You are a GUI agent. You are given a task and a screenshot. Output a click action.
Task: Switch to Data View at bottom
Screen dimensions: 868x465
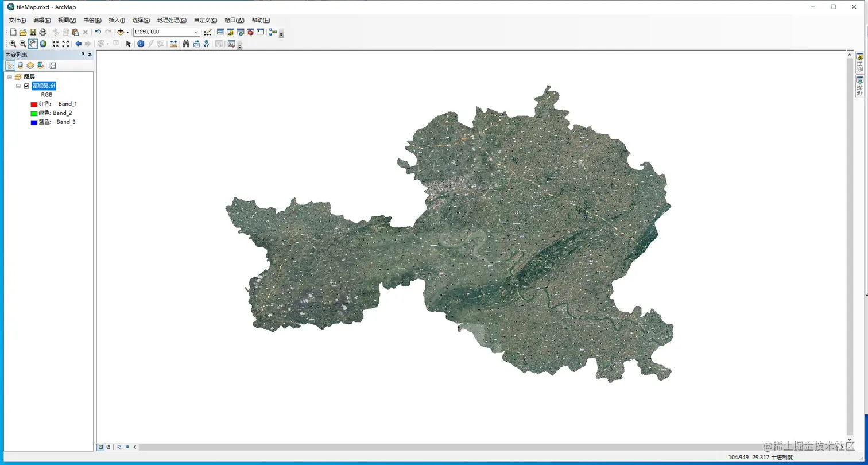[x=100, y=447]
